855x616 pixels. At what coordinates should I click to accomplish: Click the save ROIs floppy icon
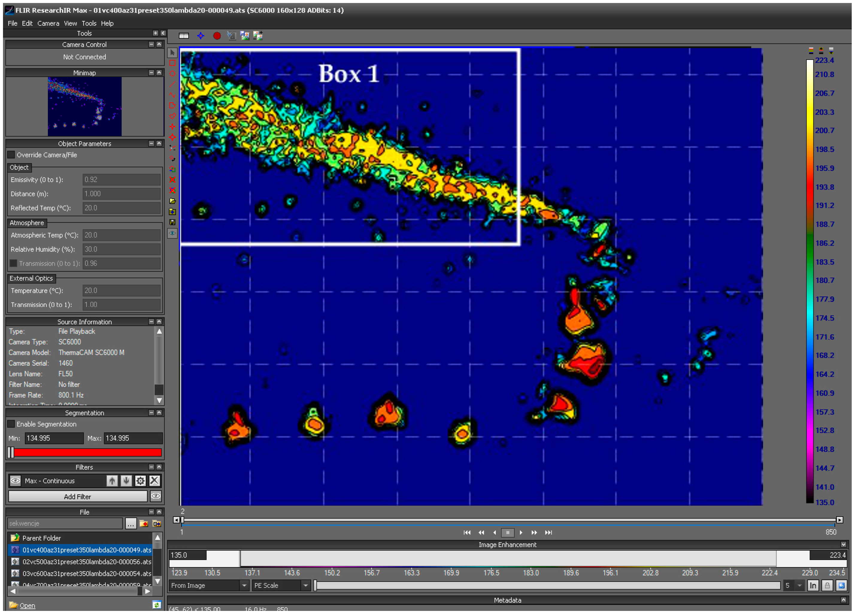coord(172,223)
